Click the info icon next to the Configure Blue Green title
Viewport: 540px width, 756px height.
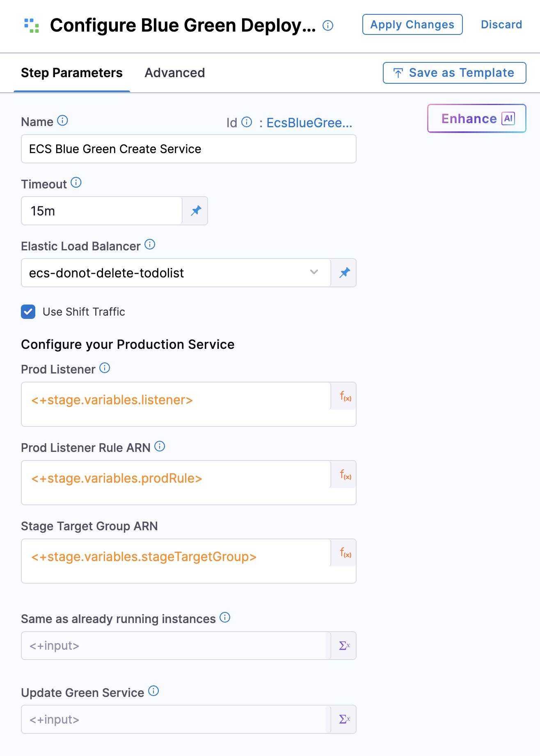[328, 25]
